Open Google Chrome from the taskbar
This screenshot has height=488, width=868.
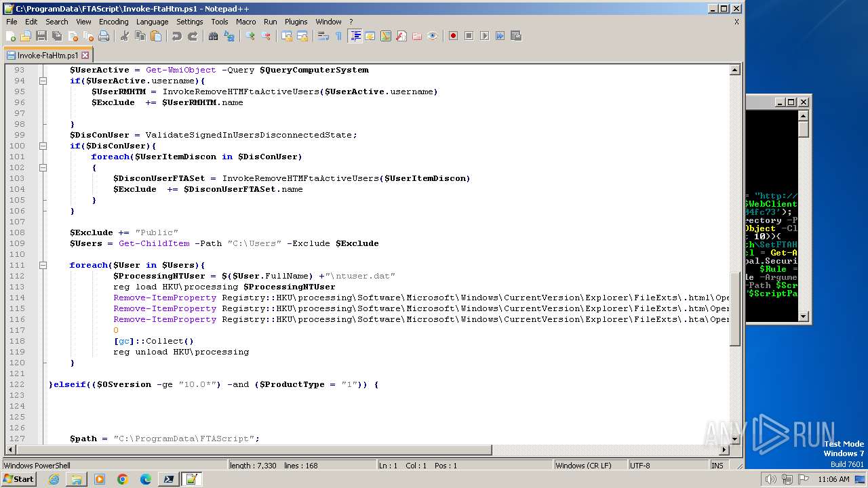pos(123,479)
